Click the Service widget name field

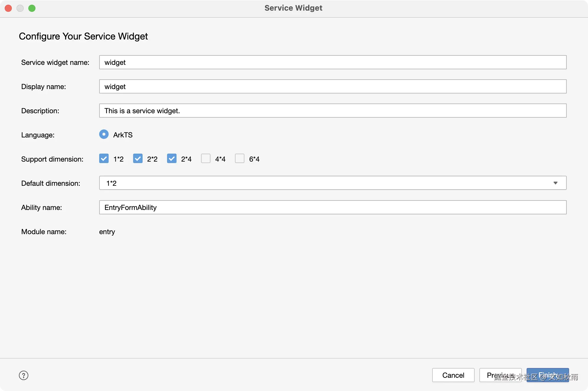[x=333, y=63]
